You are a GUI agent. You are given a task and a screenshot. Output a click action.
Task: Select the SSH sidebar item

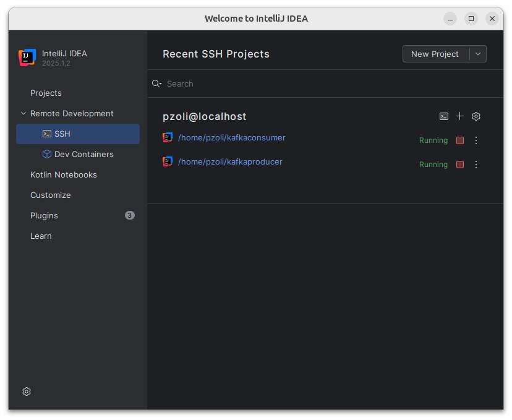[x=78, y=134]
